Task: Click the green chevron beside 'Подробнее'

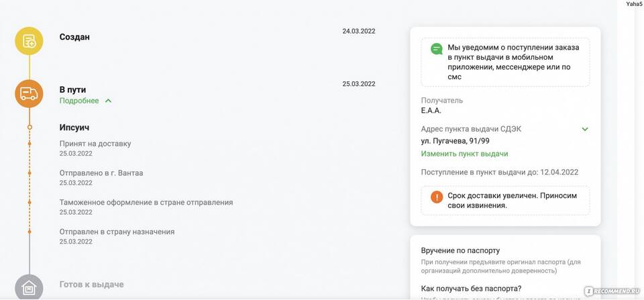Action: (108, 101)
